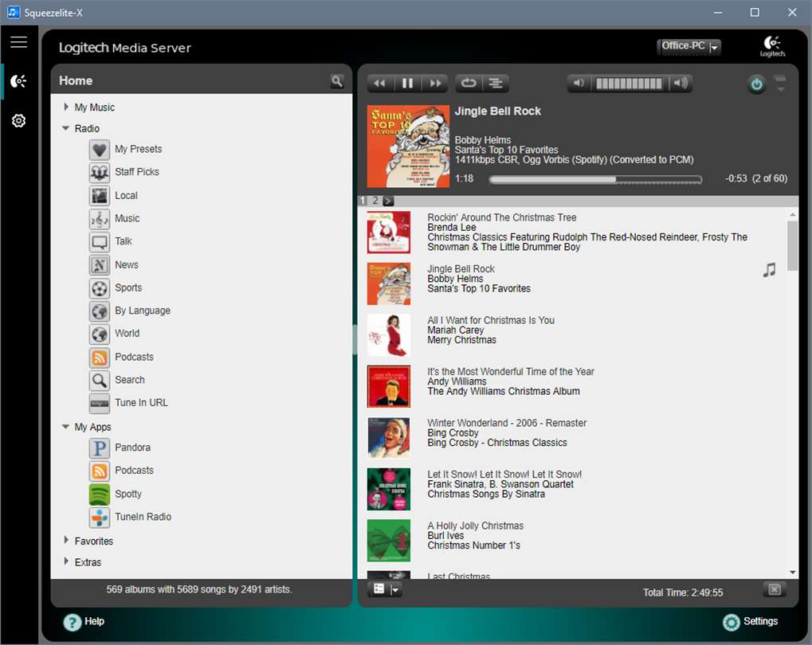The image size is (812, 645).
Task: Open the Office-PC player dropdown
Action: point(688,47)
